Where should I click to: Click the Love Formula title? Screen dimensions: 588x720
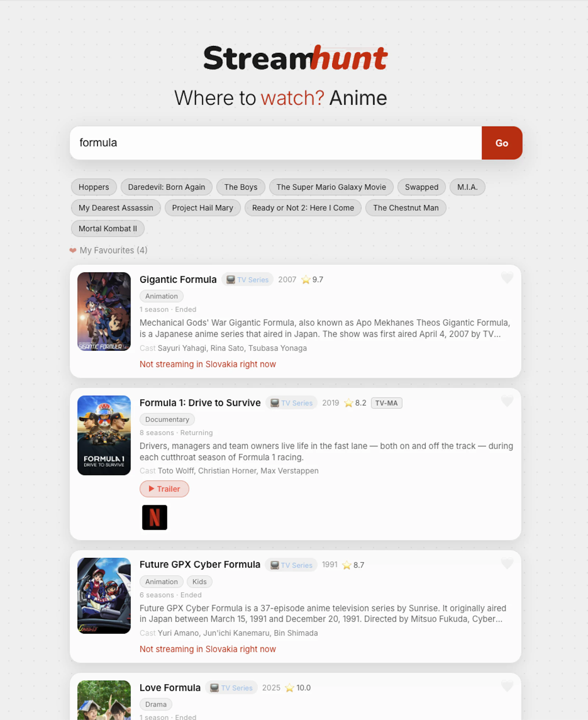point(170,688)
